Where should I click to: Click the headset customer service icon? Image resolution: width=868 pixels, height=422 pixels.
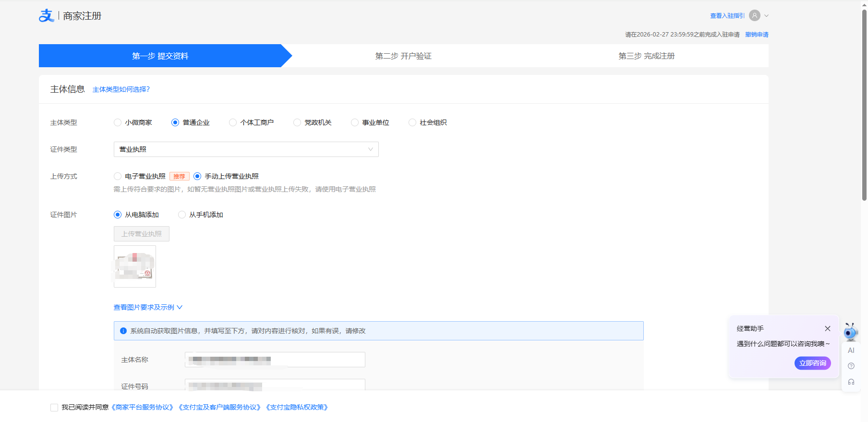click(x=851, y=382)
